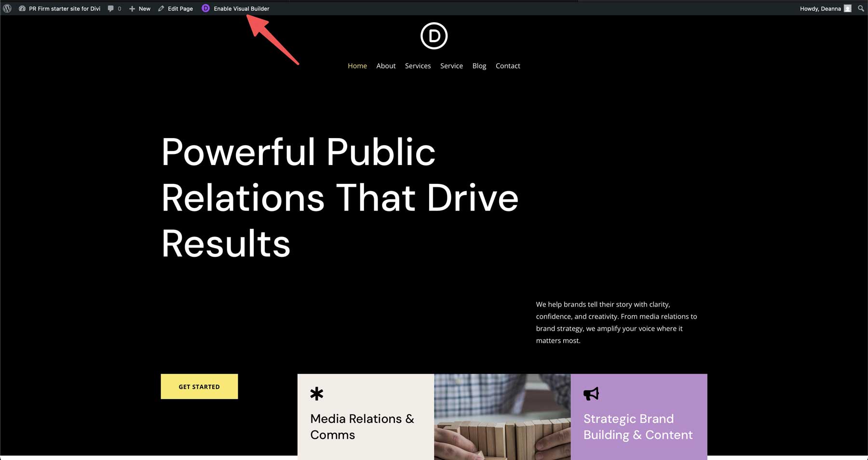Screen dimensions: 868x460
Task: Click the GET STARTED button
Action: coord(199,386)
